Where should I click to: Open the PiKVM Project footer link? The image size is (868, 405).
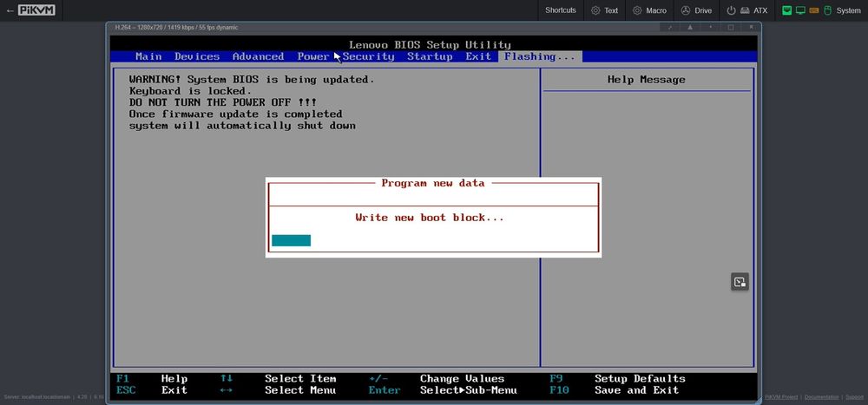click(782, 396)
